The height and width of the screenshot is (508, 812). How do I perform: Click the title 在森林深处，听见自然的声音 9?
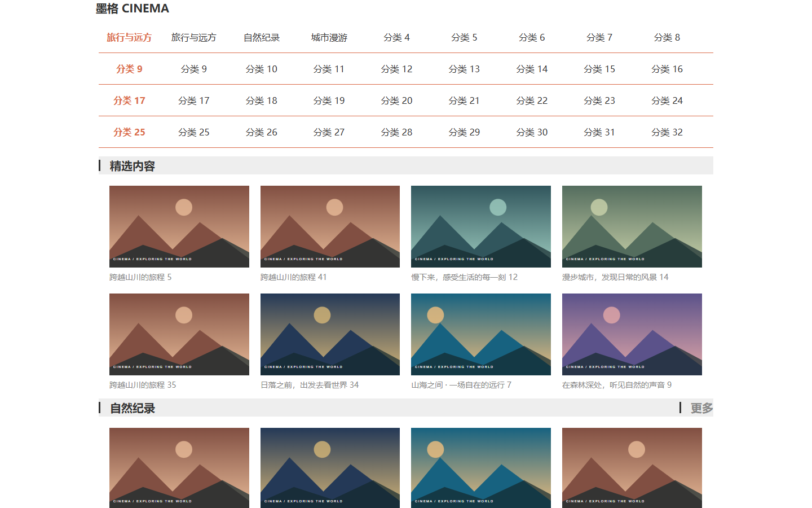(x=617, y=385)
